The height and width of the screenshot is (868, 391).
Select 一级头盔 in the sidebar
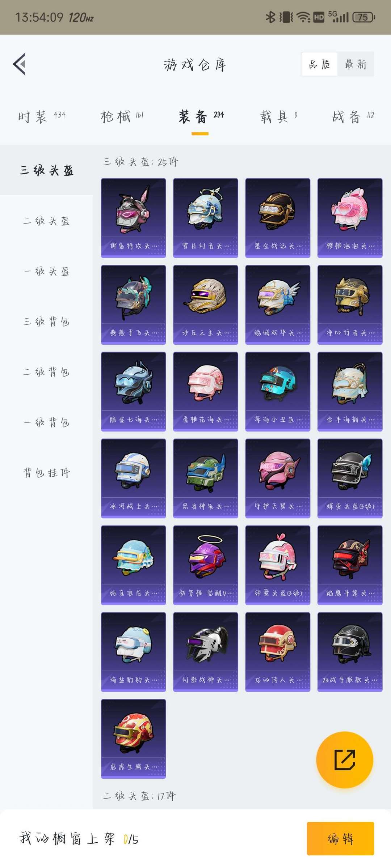46,271
